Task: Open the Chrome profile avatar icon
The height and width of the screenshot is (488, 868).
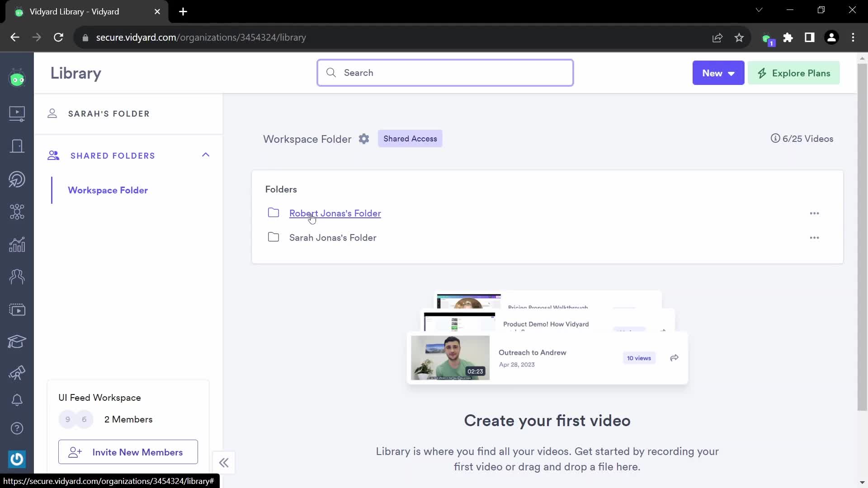Action: (x=831, y=38)
